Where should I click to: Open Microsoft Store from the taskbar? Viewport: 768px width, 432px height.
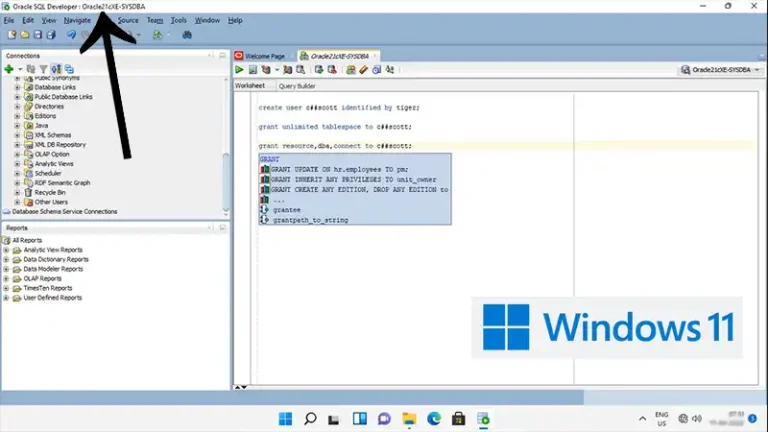(x=458, y=419)
